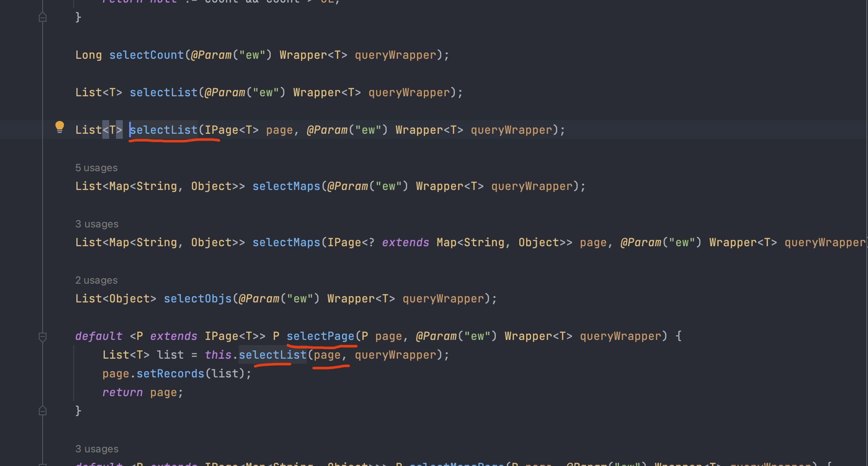
Task: Open '3 usages' hint above selectMaps with IPage
Action: point(97,224)
